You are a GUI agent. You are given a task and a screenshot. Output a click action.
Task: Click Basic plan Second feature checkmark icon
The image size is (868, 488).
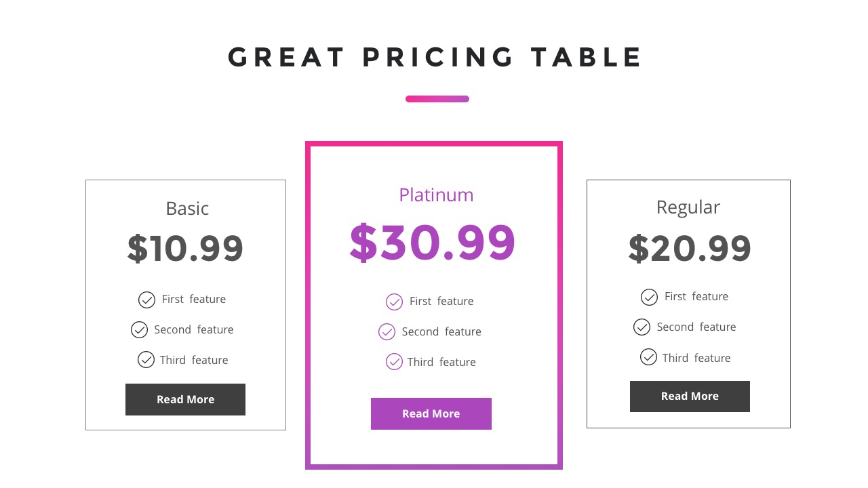(x=139, y=330)
